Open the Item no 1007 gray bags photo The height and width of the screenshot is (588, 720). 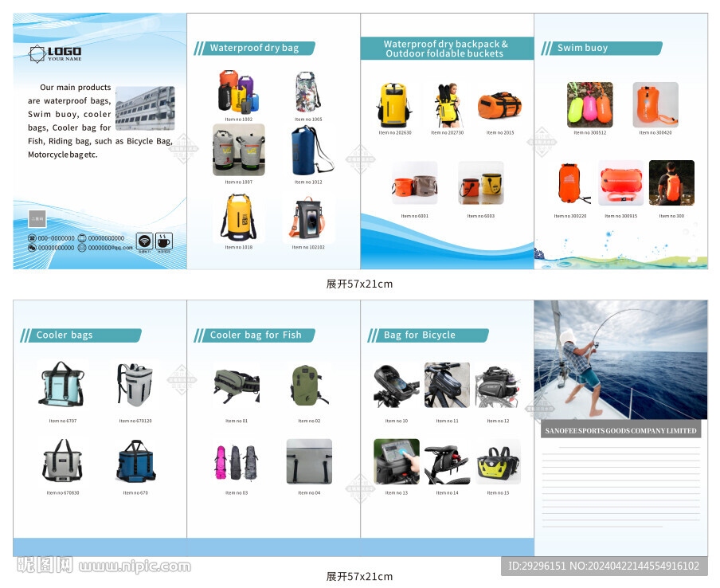pyautogui.click(x=239, y=150)
